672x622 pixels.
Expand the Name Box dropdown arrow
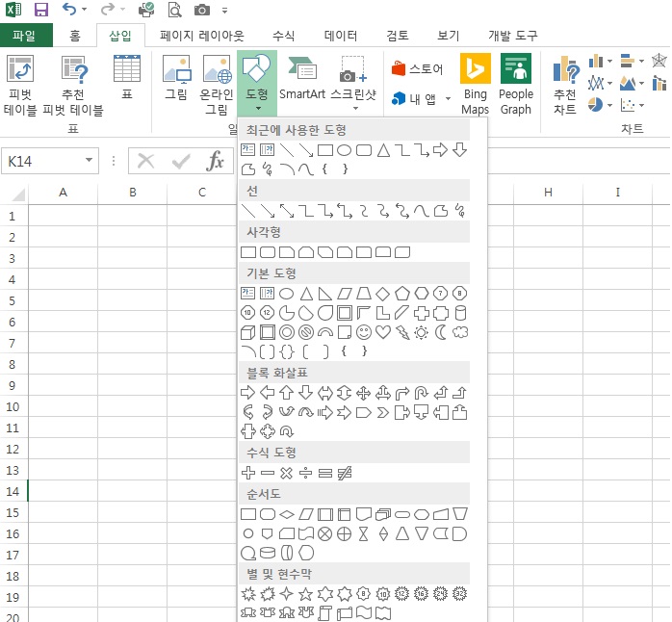(89, 161)
